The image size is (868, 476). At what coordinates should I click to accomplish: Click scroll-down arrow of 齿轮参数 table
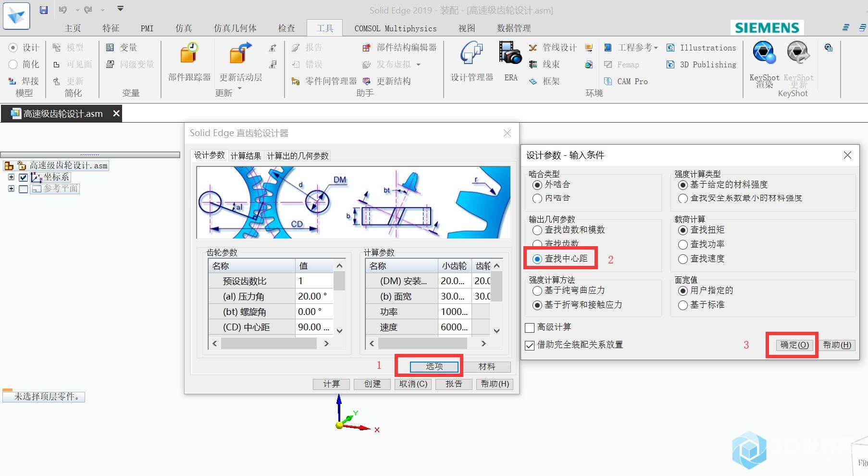(x=339, y=331)
